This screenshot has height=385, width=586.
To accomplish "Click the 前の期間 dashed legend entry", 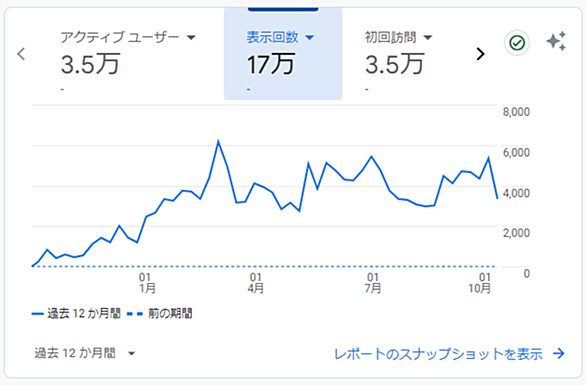I will pyautogui.click(x=160, y=314).
